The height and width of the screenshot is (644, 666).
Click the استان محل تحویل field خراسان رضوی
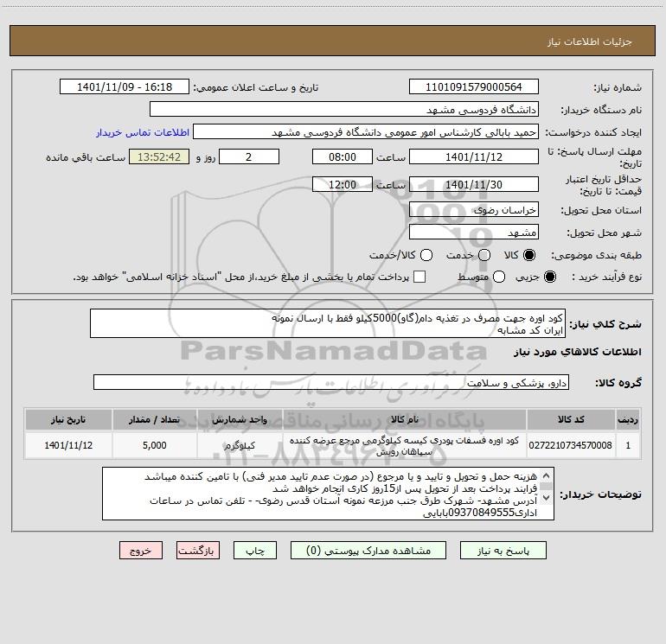[474, 209]
